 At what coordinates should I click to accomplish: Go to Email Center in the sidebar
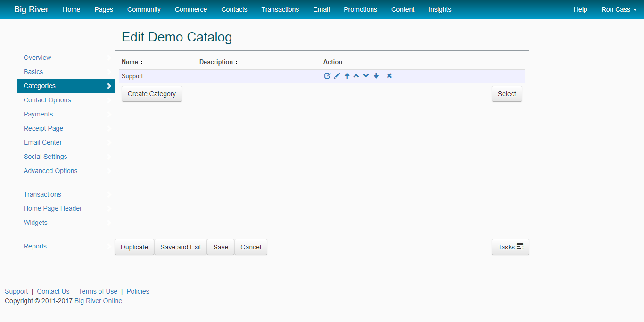click(x=66, y=142)
